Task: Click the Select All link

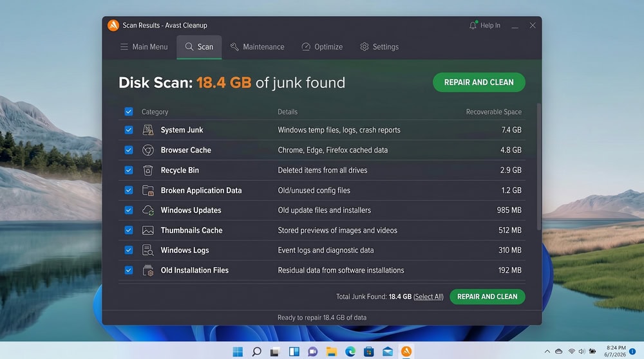Action: coord(428,297)
